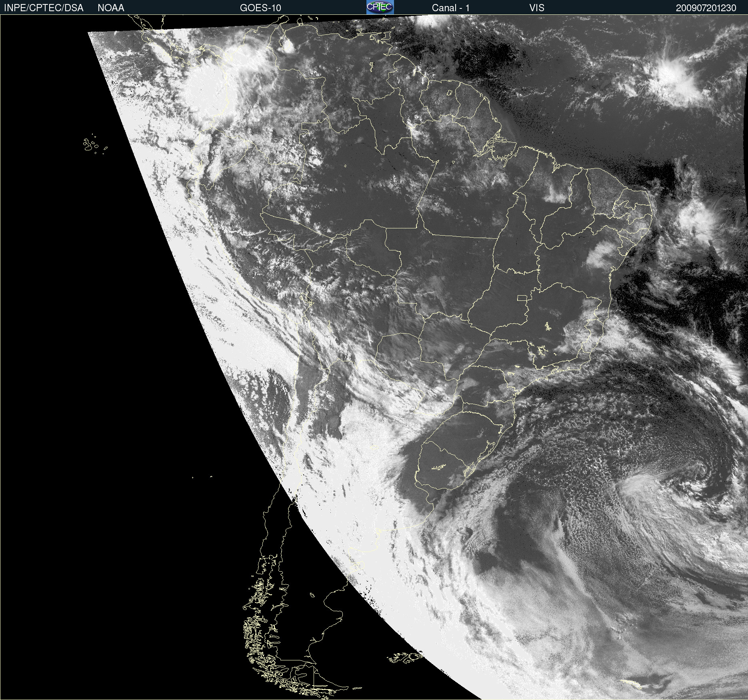This screenshot has height=700, width=748.
Task: Click the Canal - 1 label
Action: [451, 8]
